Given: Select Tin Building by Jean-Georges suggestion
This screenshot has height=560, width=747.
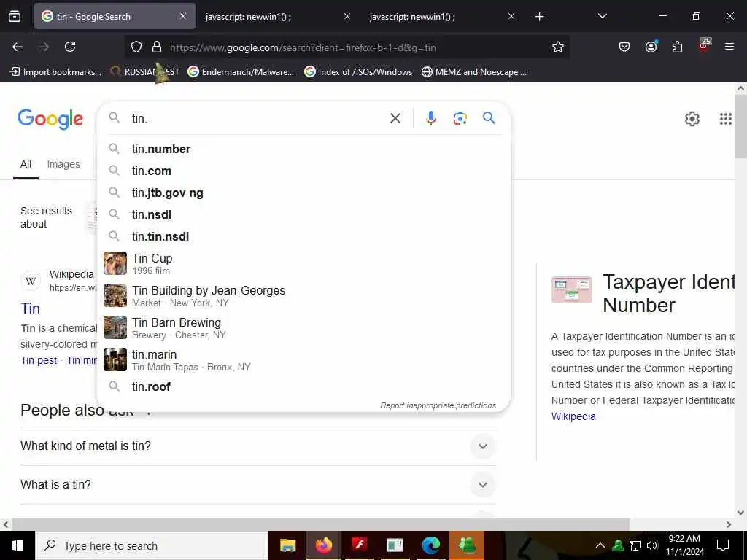Looking at the screenshot, I should click(x=303, y=296).
